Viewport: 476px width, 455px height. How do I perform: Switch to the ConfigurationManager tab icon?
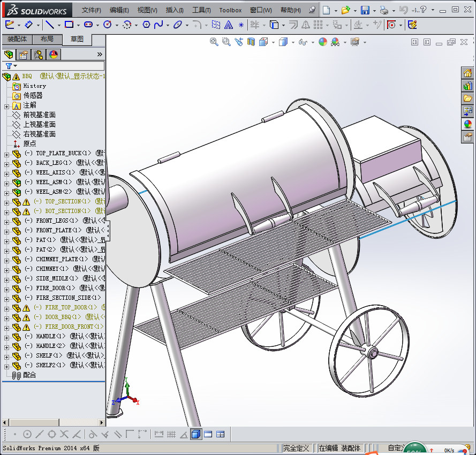tap(39, 54)
